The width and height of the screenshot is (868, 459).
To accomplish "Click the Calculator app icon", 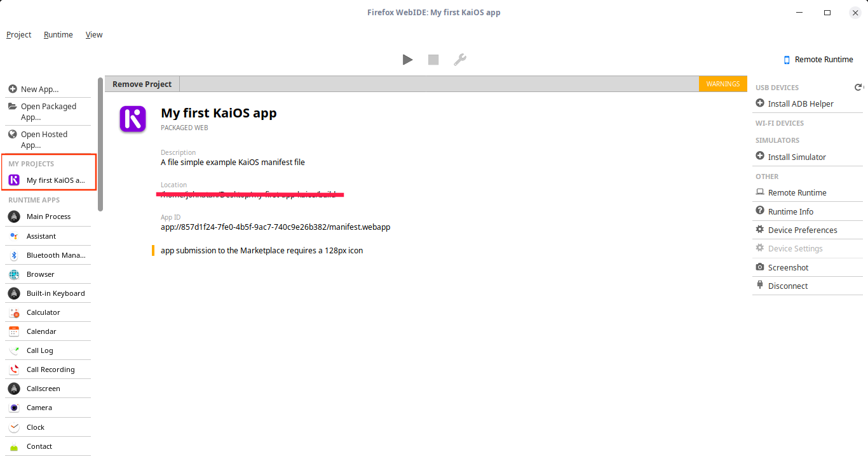I will (x=14, y=312).
